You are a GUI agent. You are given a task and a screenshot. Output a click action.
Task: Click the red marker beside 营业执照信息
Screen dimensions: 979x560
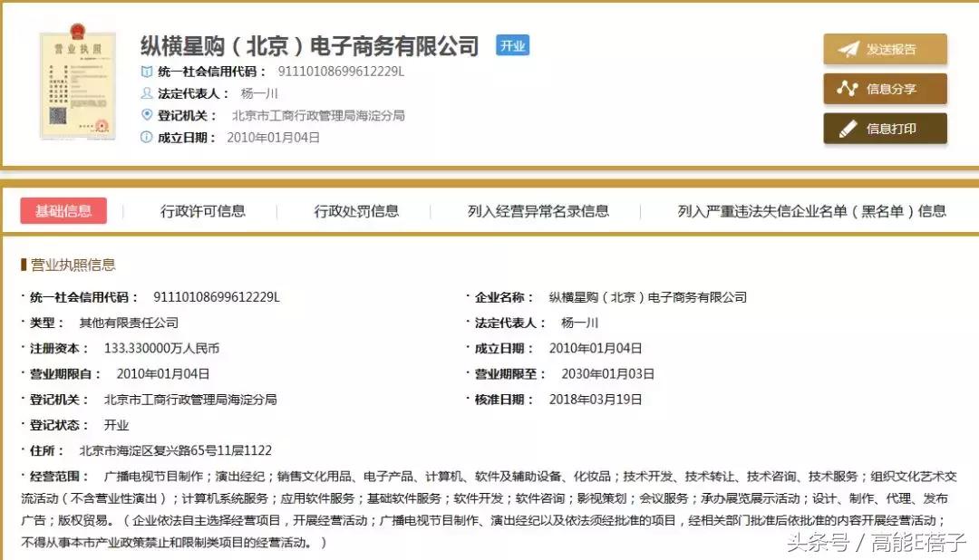point(24,265)
